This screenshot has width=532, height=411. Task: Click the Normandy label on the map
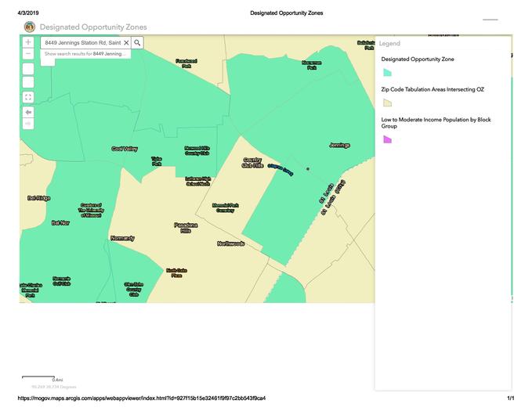122,238
